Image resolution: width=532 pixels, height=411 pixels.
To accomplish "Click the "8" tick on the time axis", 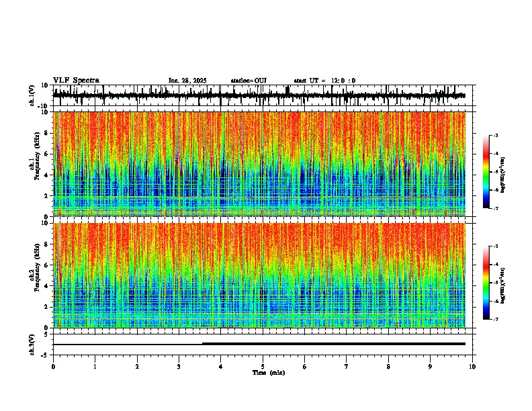I will click(388, 367).
